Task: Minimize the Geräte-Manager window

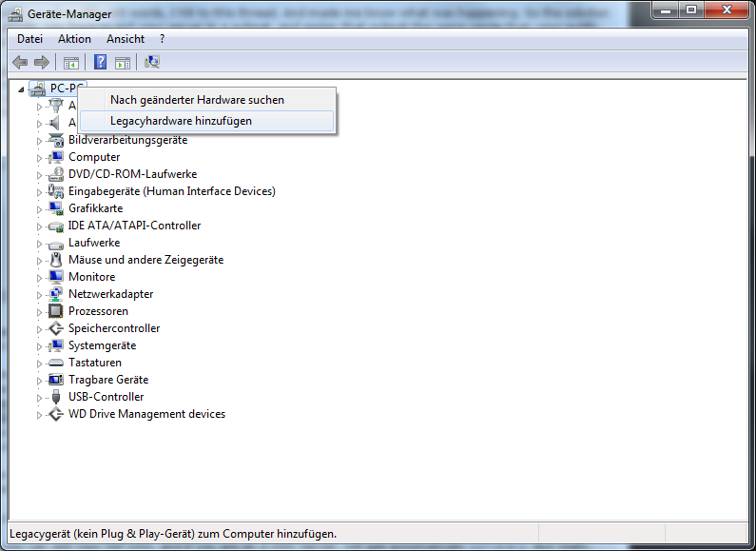Action: pos(666,10)
